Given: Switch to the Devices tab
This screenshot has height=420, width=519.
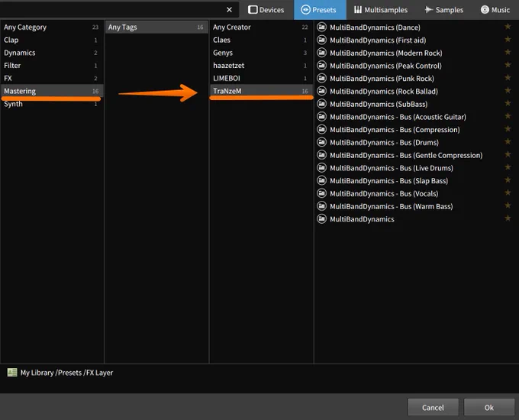Looking at the screenshot, I should pyautogui.click(x=266, y=10).
